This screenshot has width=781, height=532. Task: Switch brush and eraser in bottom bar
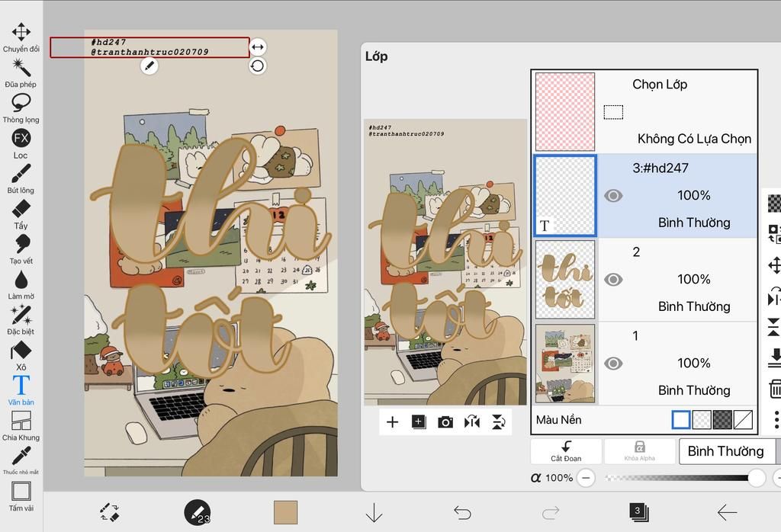[109, 513]
